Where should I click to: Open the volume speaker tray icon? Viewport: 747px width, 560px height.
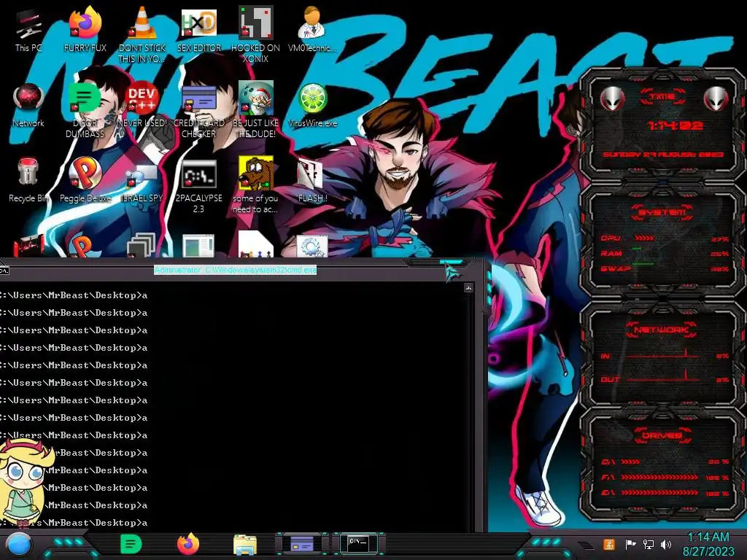coord(666,544)
